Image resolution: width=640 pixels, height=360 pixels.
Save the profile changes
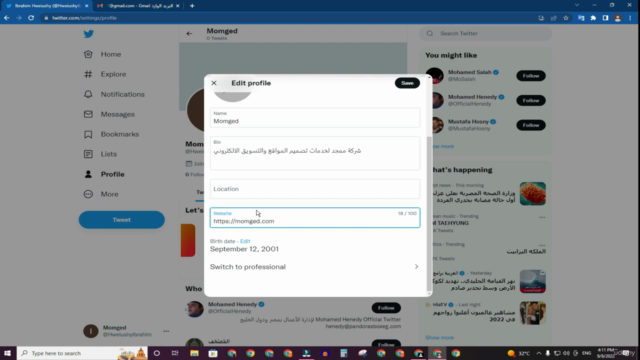click(407, 83)
